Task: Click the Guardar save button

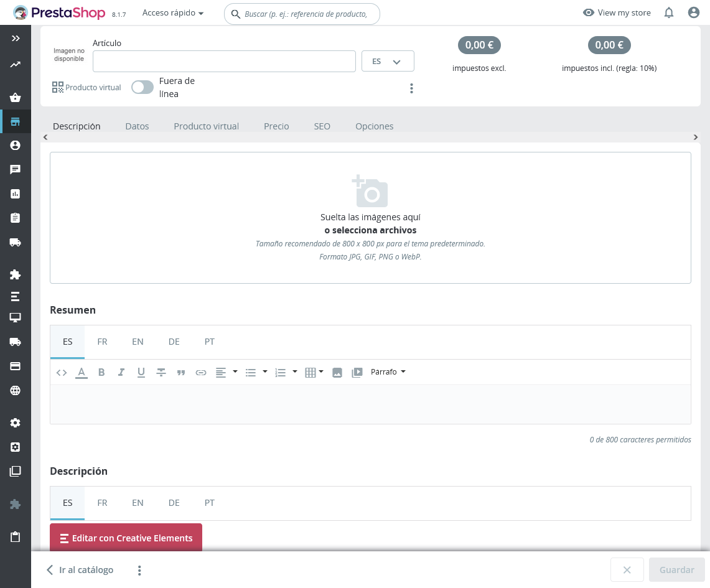Action: pyautogui.click(x=676, y=570)
